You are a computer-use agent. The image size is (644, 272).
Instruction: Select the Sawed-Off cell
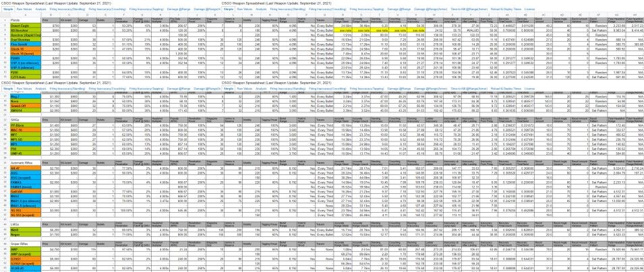[25, 106]
